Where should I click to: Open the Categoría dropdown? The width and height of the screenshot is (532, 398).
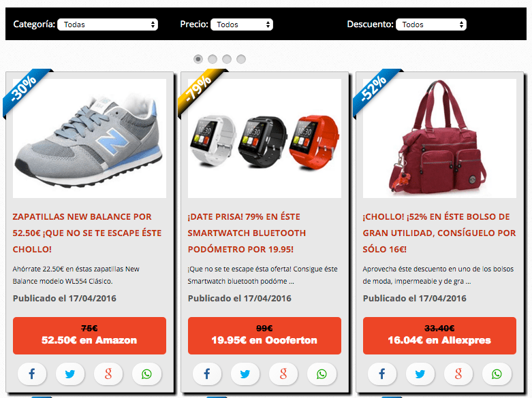point(108,24)
